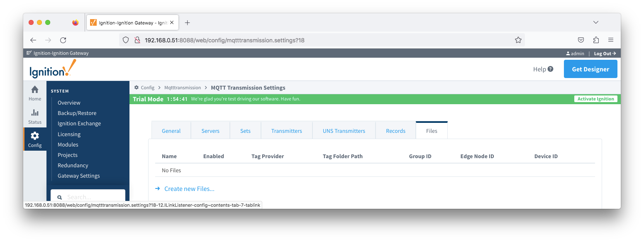Open the Firefox hamburger menu

click(611, 40)
